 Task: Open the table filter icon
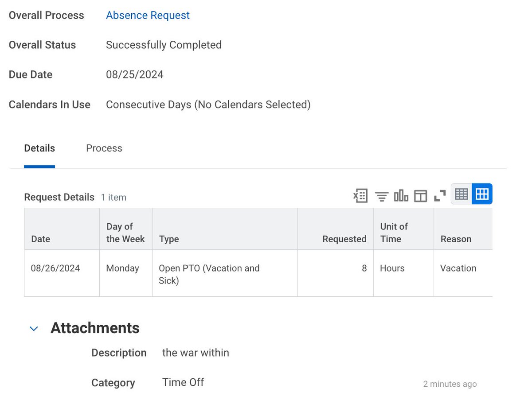click(382, 196)
